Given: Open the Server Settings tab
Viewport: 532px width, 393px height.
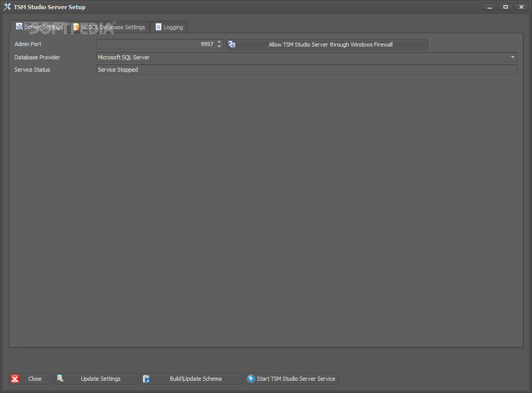Looking at the screenshot, I should 39,27.
